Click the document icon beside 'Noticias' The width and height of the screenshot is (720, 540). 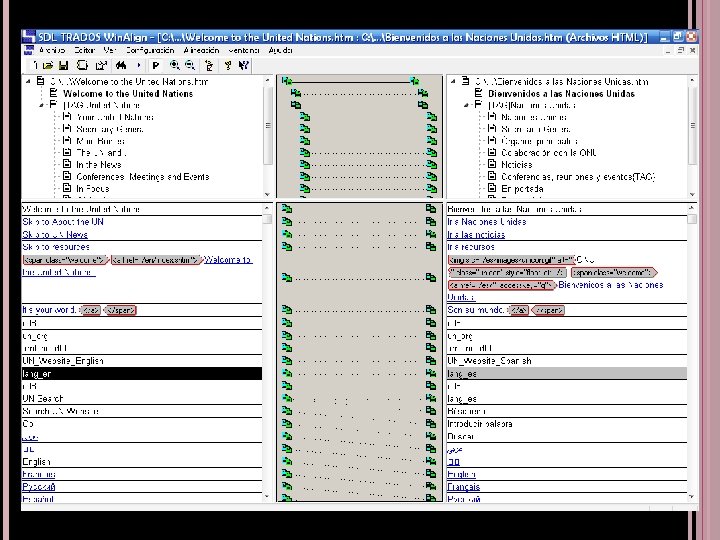pyautogui.click(x=492, y=164)
